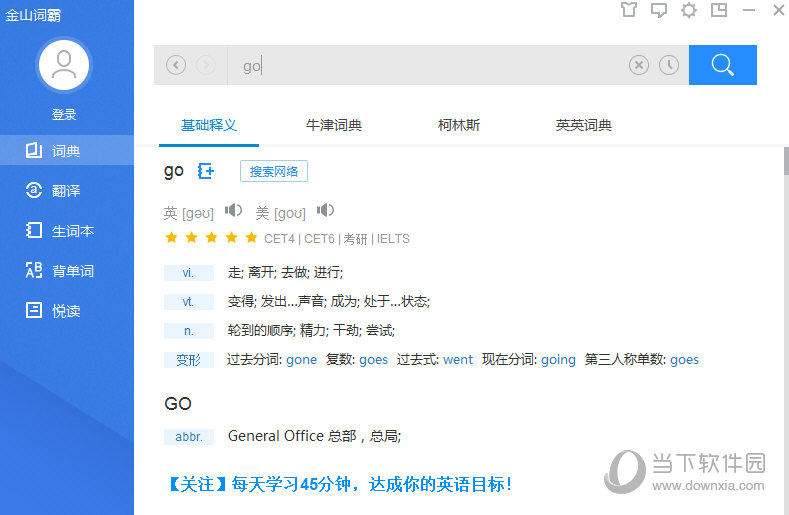Click the abbr. label
The width and height of the screenshot is (789, 515).
point(188,436)
